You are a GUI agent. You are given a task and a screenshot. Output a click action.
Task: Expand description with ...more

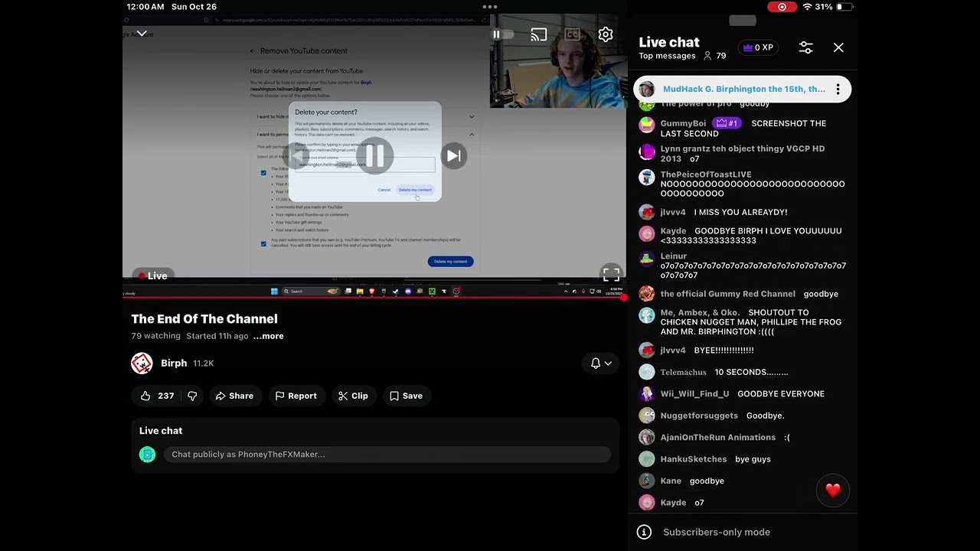click(x=269, y=336)
